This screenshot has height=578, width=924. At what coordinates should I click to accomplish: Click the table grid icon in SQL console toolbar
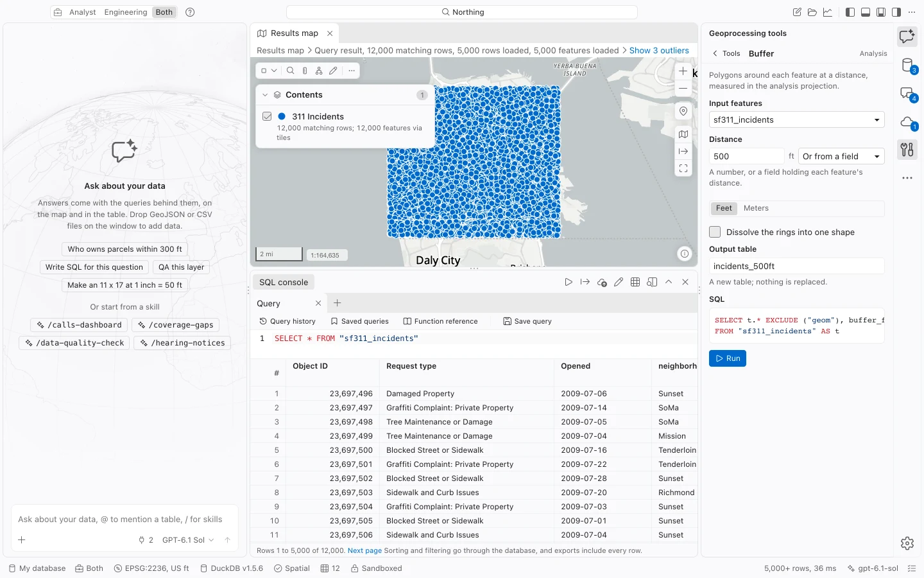pos(635,282)
